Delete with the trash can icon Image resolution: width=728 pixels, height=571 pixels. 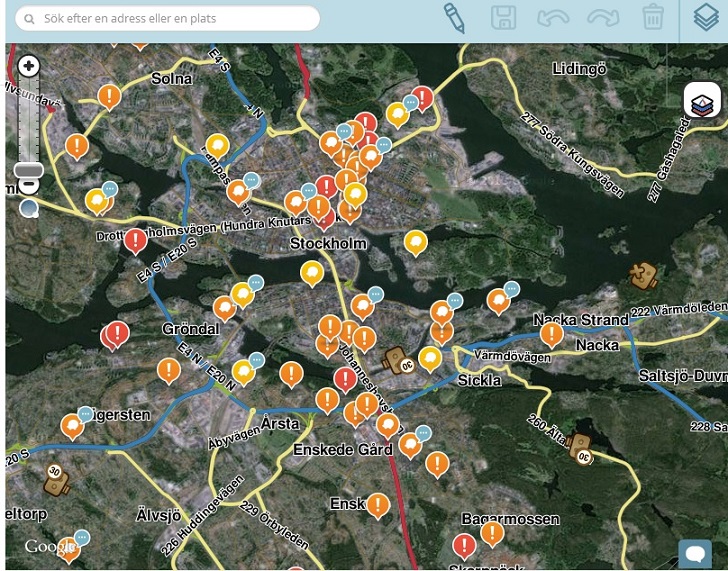pos(653,17)
